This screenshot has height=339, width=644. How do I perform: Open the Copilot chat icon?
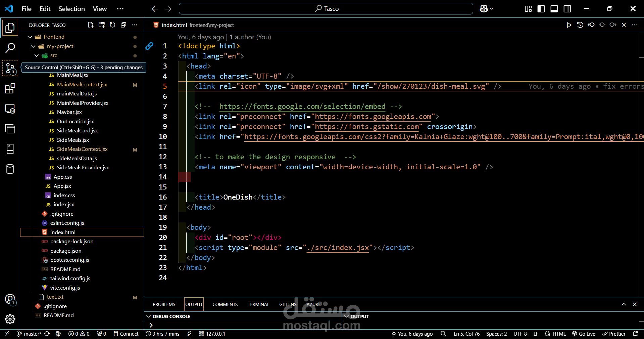(x=484, y=9)
